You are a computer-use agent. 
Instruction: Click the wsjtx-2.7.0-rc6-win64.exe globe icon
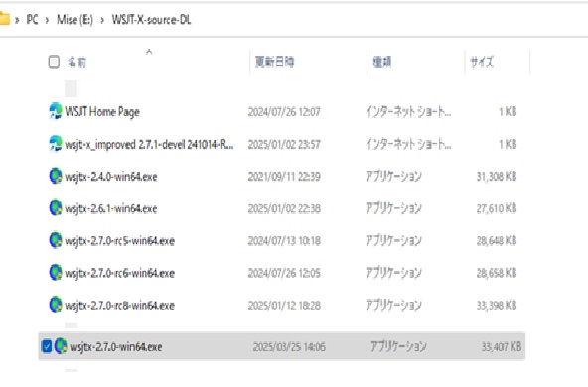56,273
